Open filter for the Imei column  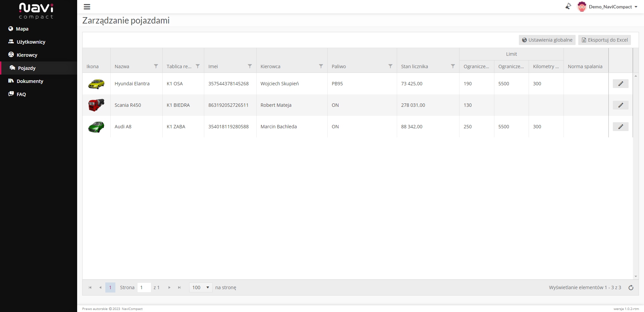tap(250, 66)
